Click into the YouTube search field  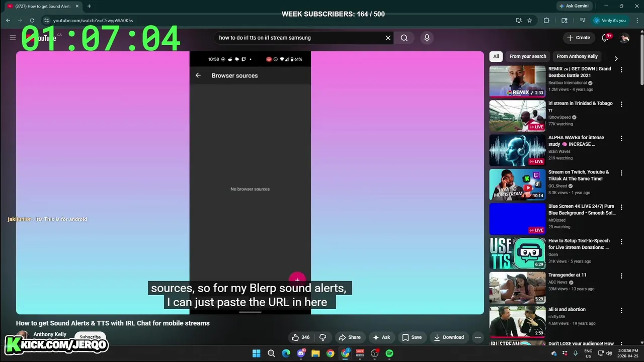pos(299,38)
